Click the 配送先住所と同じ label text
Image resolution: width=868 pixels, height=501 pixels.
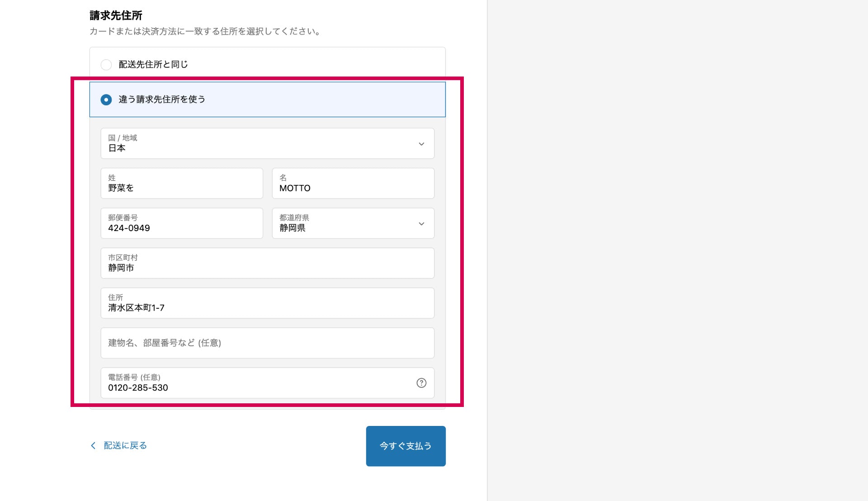(x=153, y=65)
